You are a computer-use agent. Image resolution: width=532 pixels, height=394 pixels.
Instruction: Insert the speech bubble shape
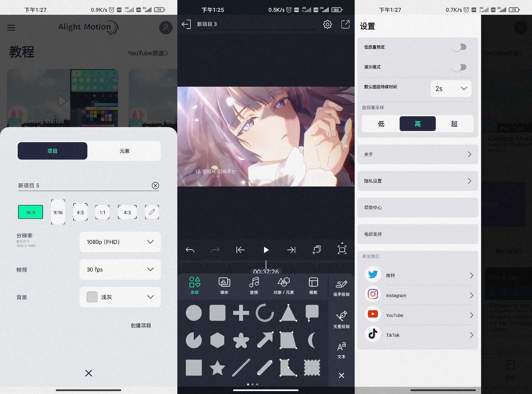[312, 313]
